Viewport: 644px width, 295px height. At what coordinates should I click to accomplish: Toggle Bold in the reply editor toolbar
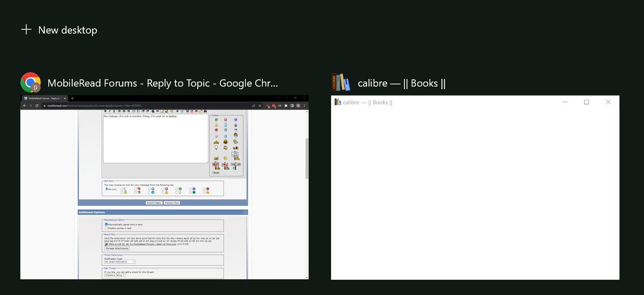tap(105, 111)
